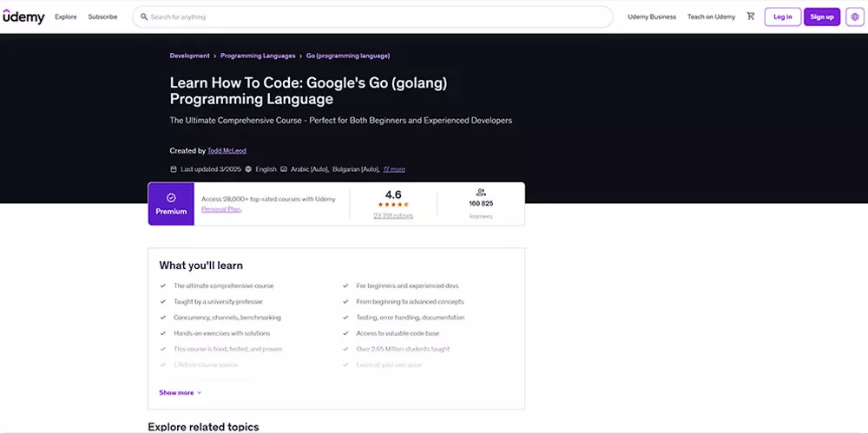Go to Go (programming language) breadcrumb
The width and height of the screenshot is (868, 433).
(x=348, y=56)
